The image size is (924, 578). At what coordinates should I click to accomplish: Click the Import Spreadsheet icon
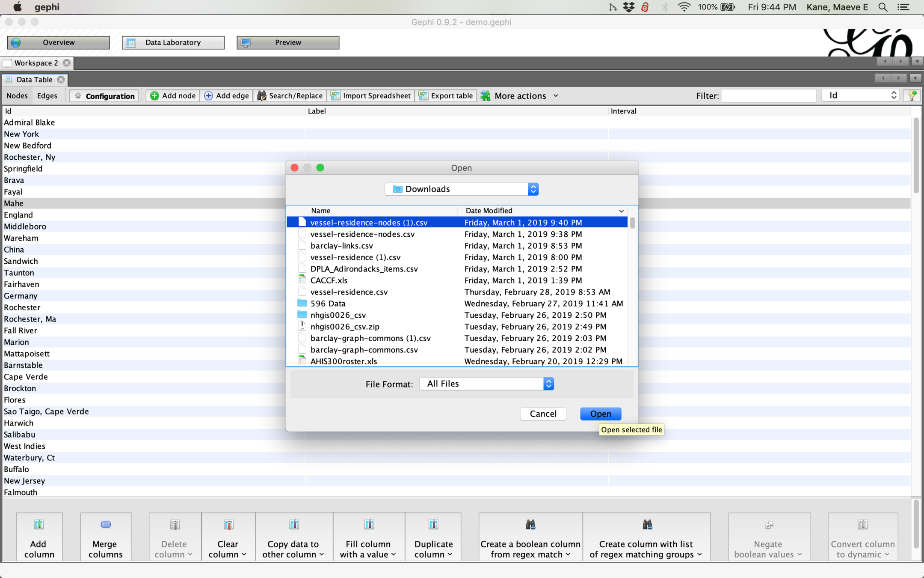(x=335, y=96)
